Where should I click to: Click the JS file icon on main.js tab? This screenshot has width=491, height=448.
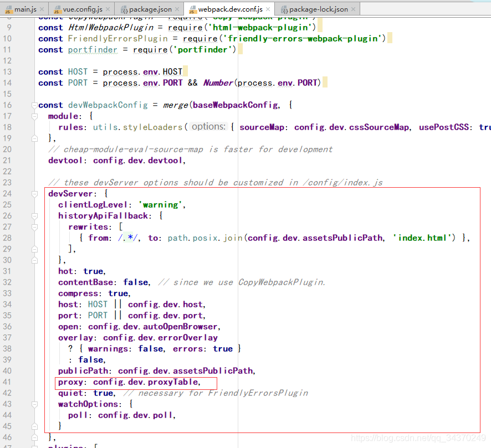pos(8,10)
